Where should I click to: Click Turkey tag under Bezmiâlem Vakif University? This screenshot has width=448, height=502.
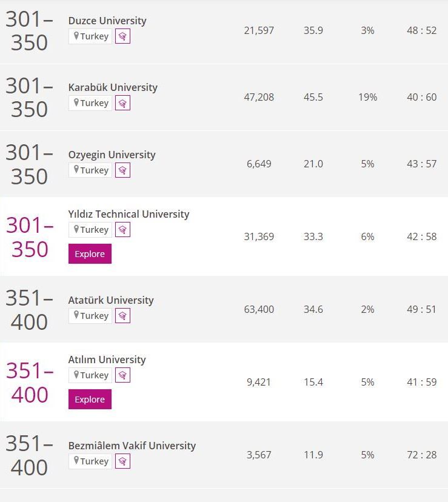pyautogui.click(x=90, y=461)
